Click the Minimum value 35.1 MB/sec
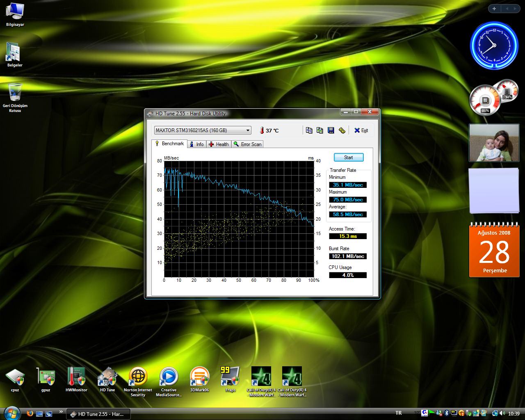Screen dimensions: 525x420 pyautogui.click(x=348, y=185)
